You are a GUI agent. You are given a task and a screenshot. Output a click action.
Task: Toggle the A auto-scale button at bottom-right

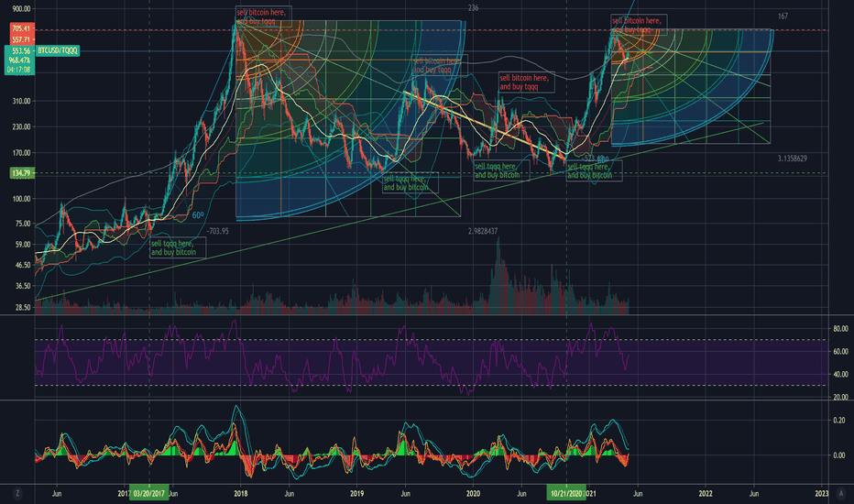(x=841, y=494)
